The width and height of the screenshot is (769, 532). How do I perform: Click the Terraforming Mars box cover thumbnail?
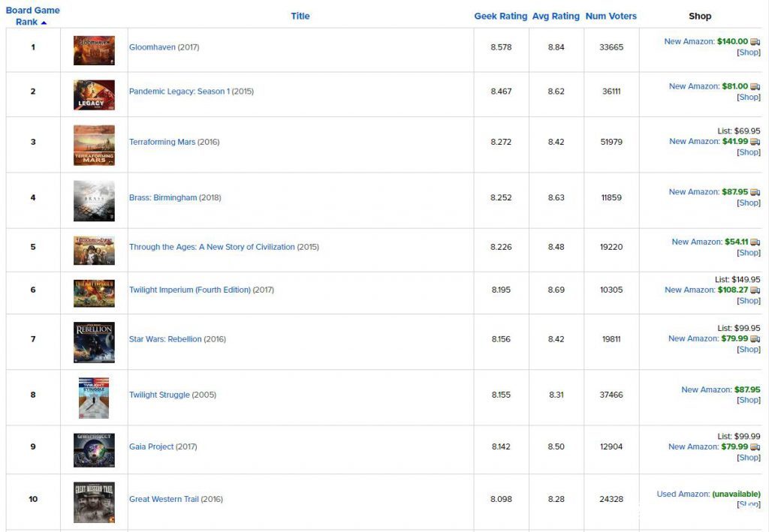94,145
